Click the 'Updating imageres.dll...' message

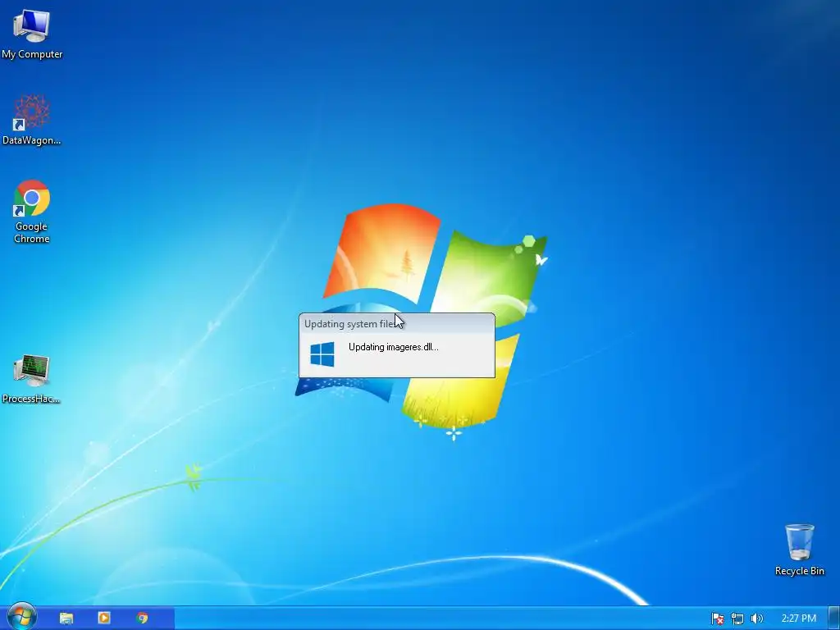[x=393, y=347]
